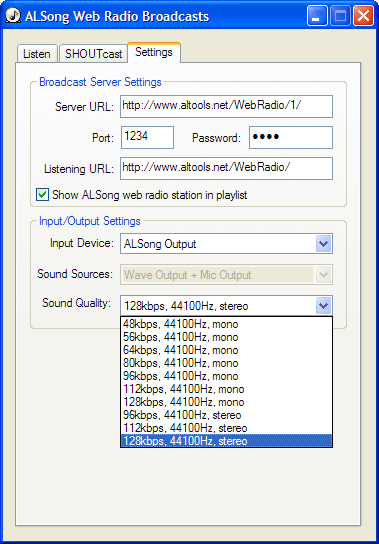Open the SHOUTcast tab

[93, 54]
